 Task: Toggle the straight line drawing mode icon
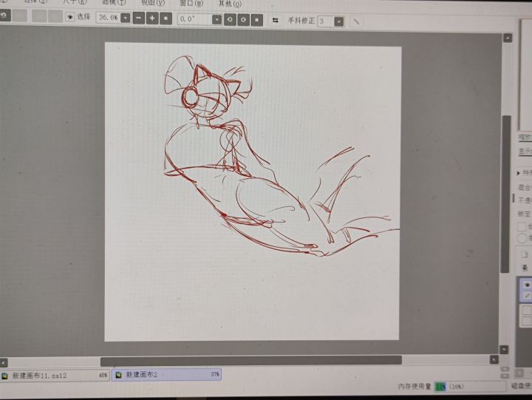356,21
